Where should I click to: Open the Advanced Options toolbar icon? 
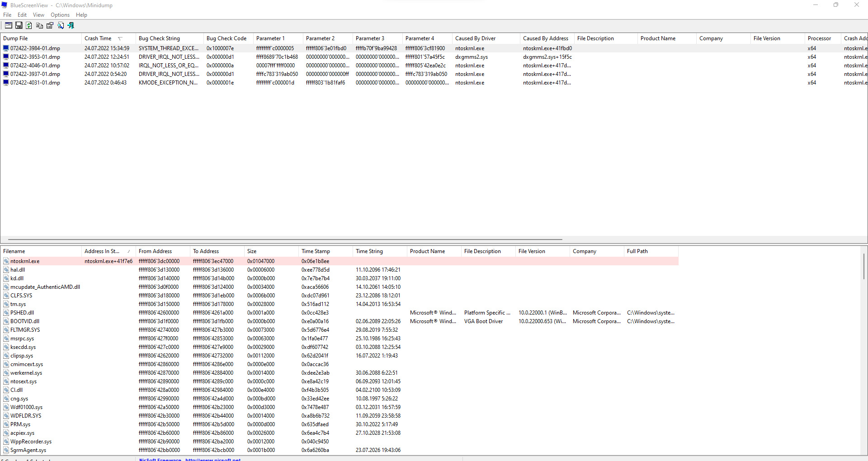(9, 25)
